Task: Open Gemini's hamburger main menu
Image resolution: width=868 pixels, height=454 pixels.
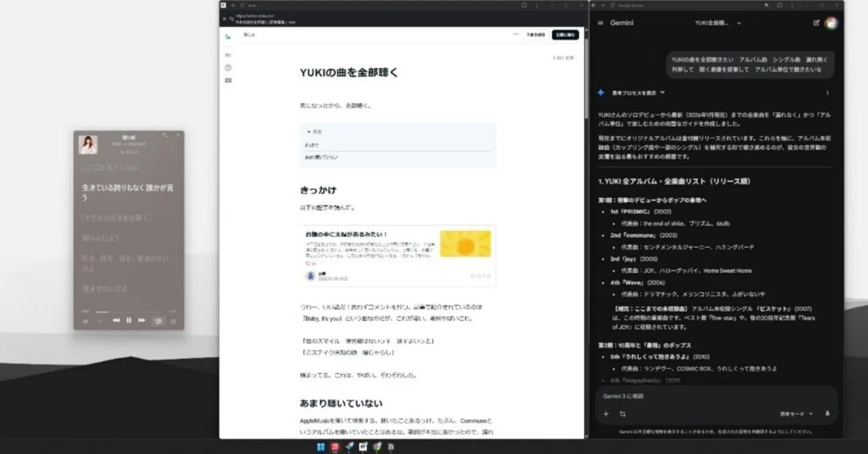Action: 600,23
